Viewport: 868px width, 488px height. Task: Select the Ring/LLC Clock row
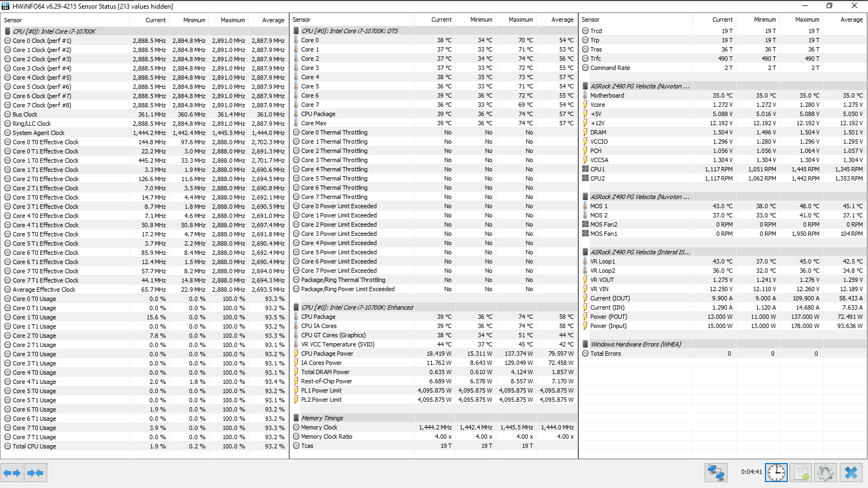click(x=145, y=124)
